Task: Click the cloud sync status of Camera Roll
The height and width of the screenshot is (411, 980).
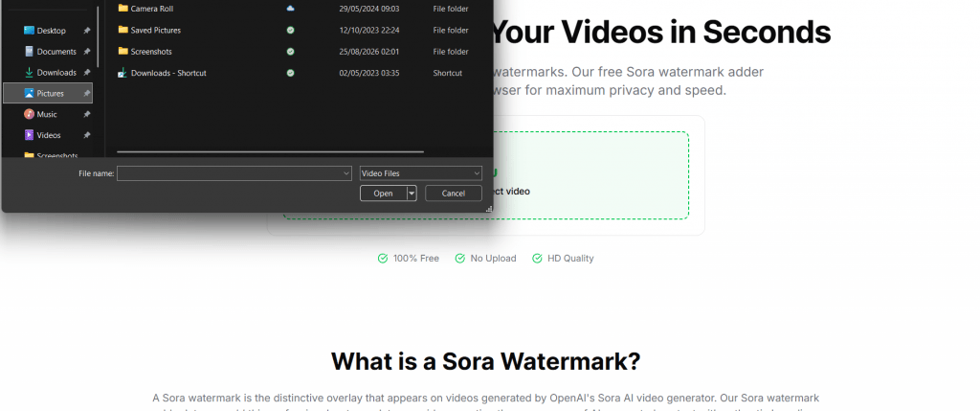Action: pyautogui.click(x=291, y=9)
